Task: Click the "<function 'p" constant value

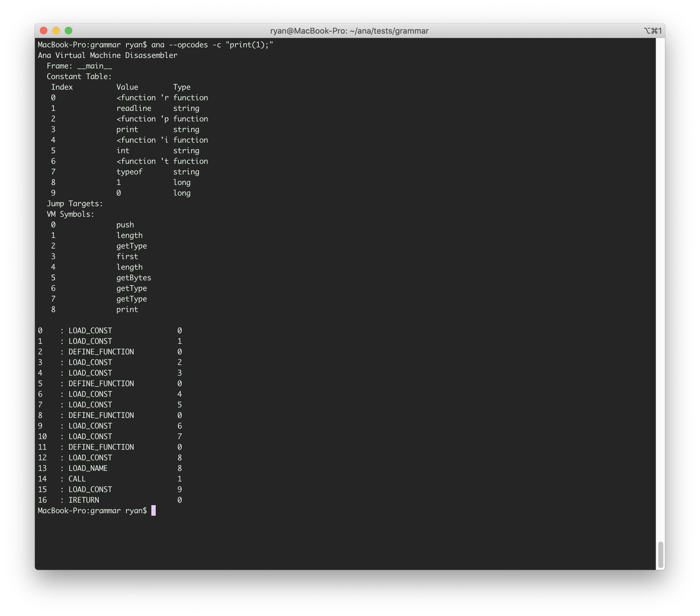Action: pyautogui.click(x=143, y=119)
